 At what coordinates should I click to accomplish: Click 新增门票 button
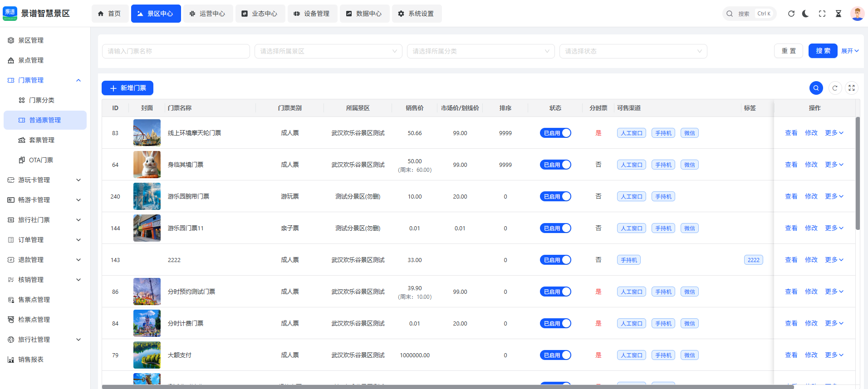coord(128,88)
